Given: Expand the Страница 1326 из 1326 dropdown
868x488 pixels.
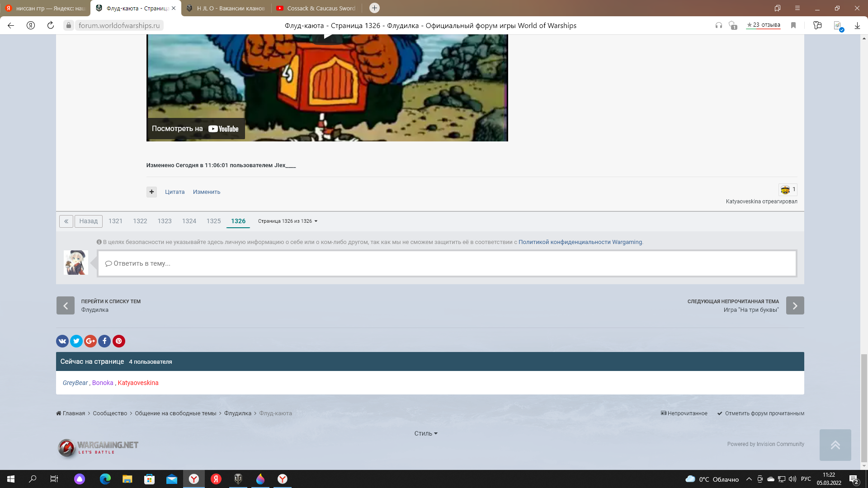Looking at the screenshot, I should (x=288, y=221).
